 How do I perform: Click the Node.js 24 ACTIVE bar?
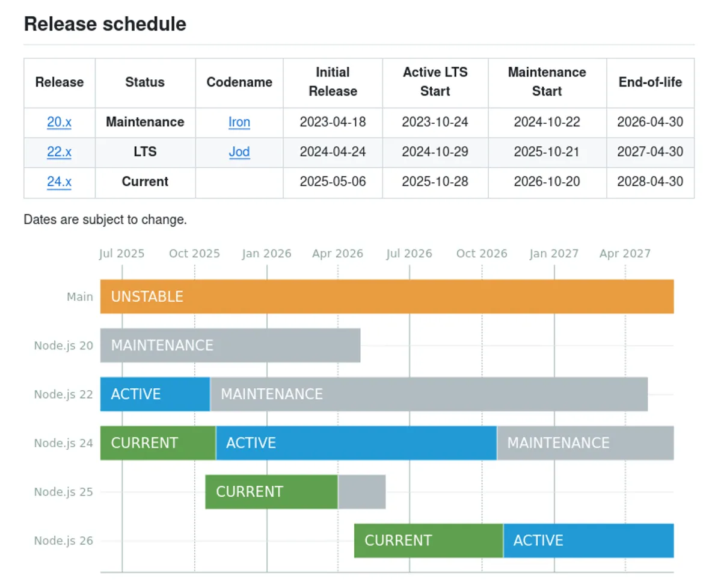click(356, 443)
